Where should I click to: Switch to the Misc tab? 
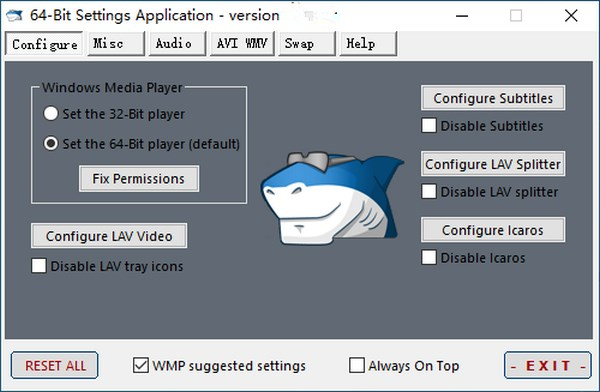pyautogui.click(x=116, y=44)
